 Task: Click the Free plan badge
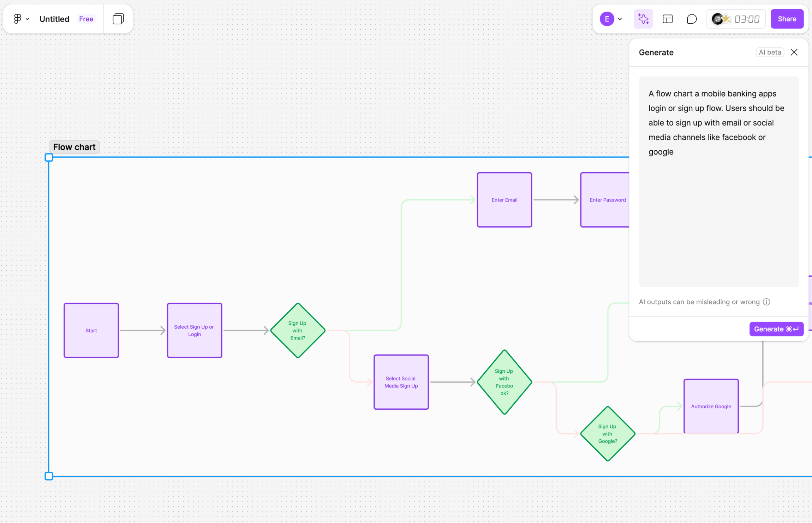tap(86, 19)
